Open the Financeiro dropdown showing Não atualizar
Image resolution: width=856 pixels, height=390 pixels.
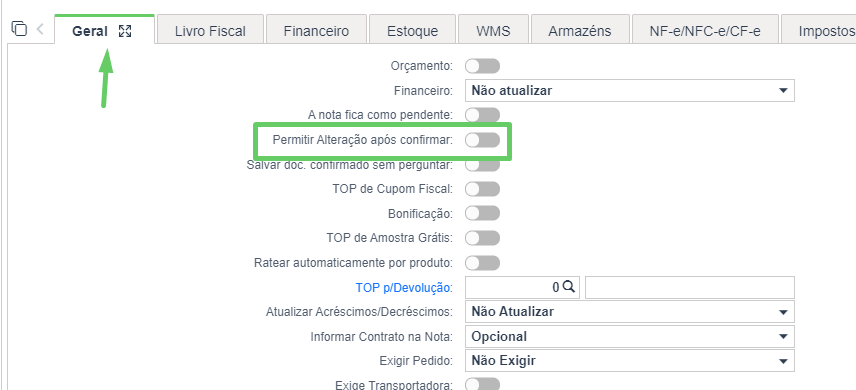click(629, 91)
